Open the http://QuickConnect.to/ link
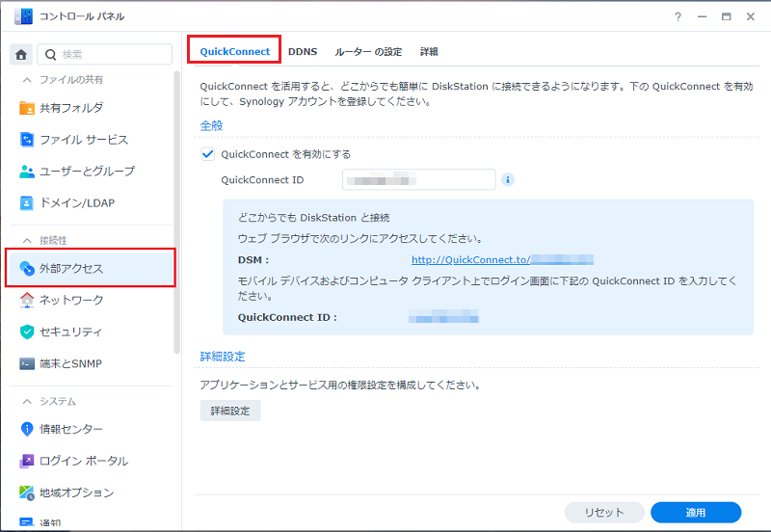 502,259
